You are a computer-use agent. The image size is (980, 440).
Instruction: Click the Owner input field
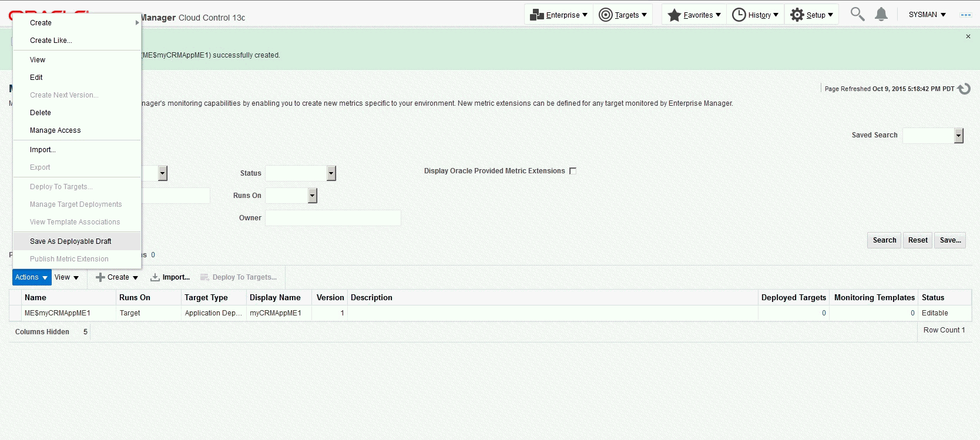coord(333,218)
